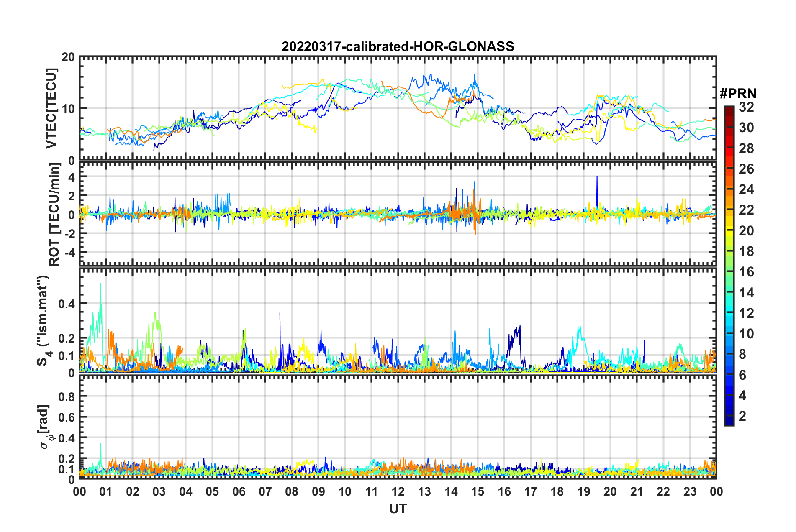
Task: Select the "VTEC[TECU]" y-axis label
Action: pyautogui.click(x=51, y=108)
